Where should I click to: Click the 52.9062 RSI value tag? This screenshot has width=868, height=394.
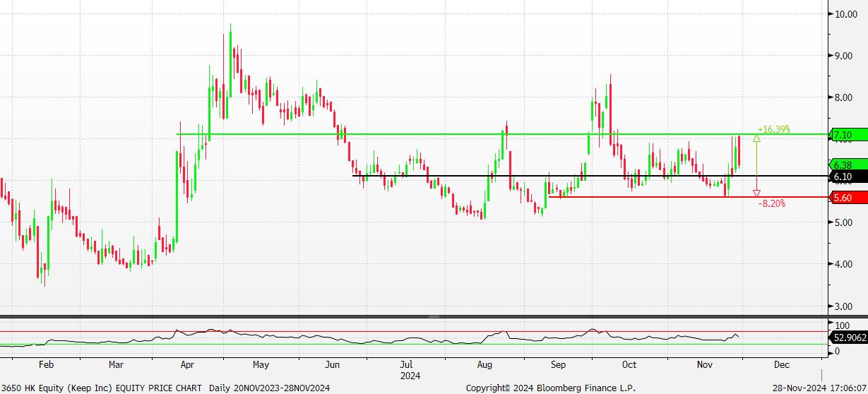tap(850, 338)
